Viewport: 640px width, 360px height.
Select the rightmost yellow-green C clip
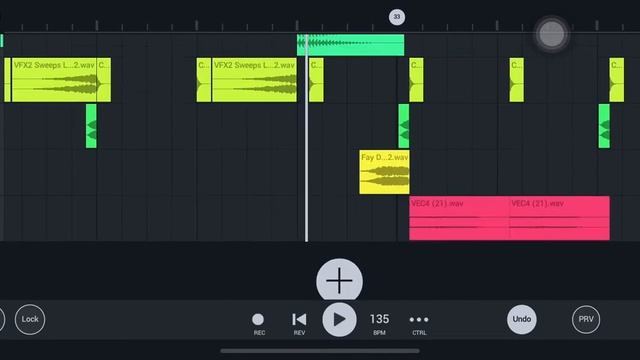click(x=617, y=80)
